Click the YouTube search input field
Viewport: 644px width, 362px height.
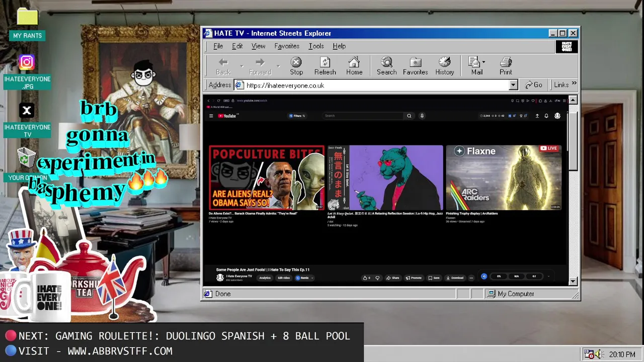[363, 116]
